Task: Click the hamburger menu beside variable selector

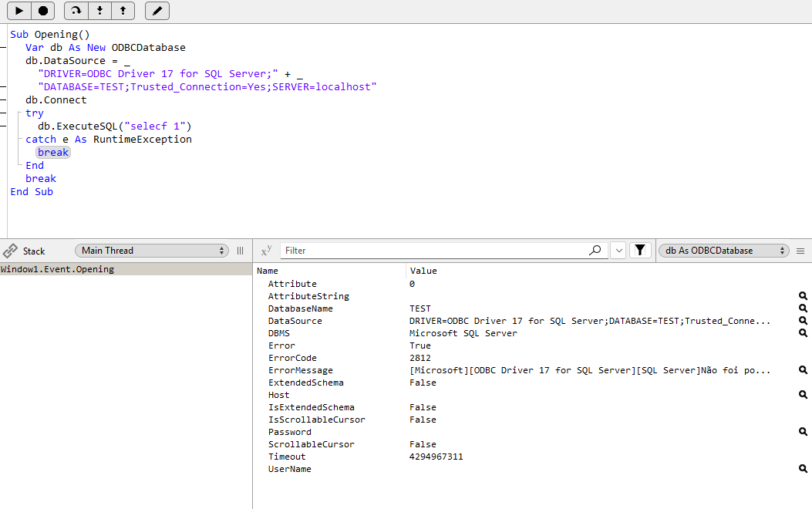Action: 800,251
